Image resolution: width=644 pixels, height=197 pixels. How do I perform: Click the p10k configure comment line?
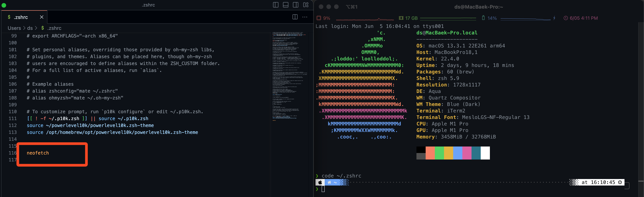[115, 112]
